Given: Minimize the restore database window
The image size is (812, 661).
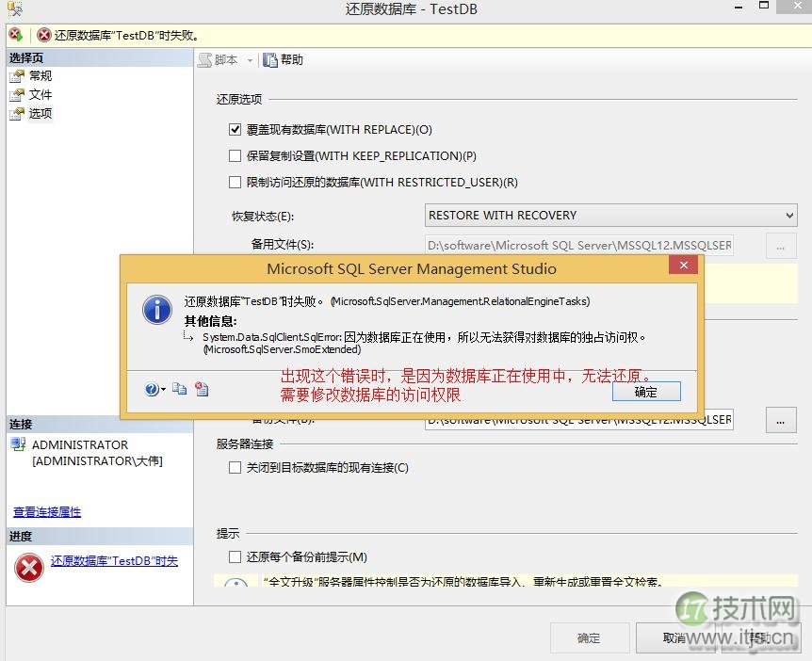Looking at the screenshot, I should [x=739, y=8].
